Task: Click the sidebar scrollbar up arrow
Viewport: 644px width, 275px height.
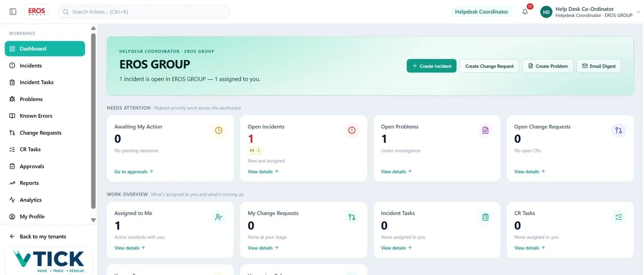Action: point(93,28)
